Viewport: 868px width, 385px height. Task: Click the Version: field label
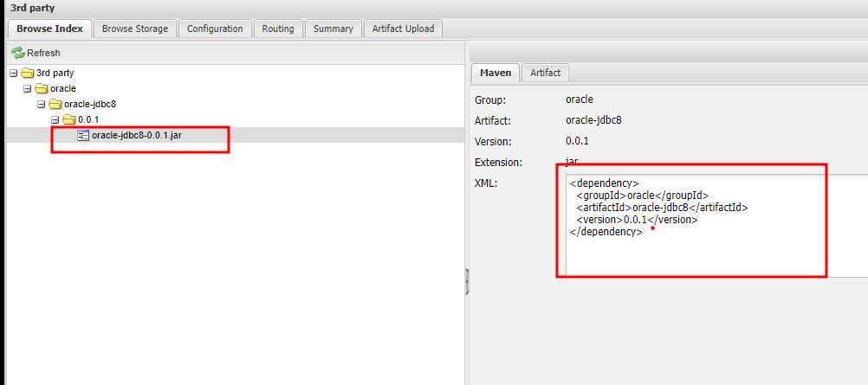click(493, 142)
